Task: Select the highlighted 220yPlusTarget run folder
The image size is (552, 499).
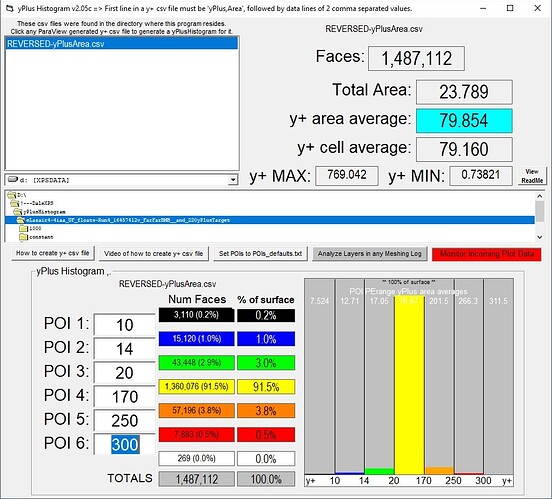Action: pyautogui.click(x=270, y=220)
